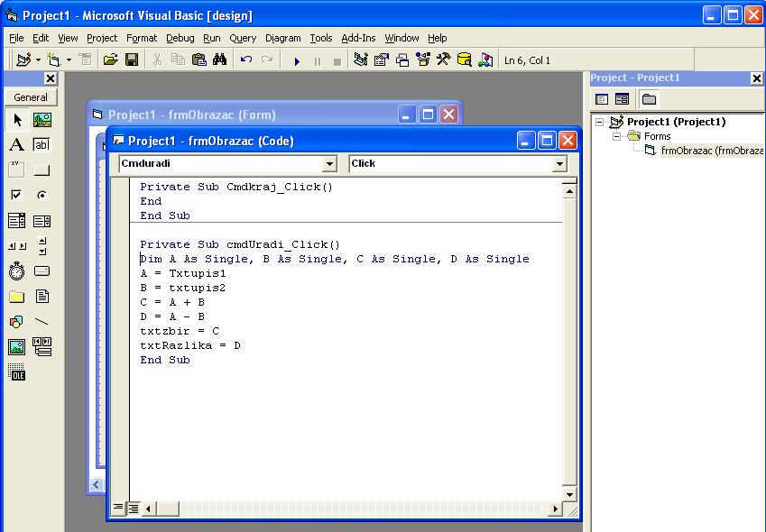
Task: Open the Properties Window toolbar icon
Action: [381, 60]
